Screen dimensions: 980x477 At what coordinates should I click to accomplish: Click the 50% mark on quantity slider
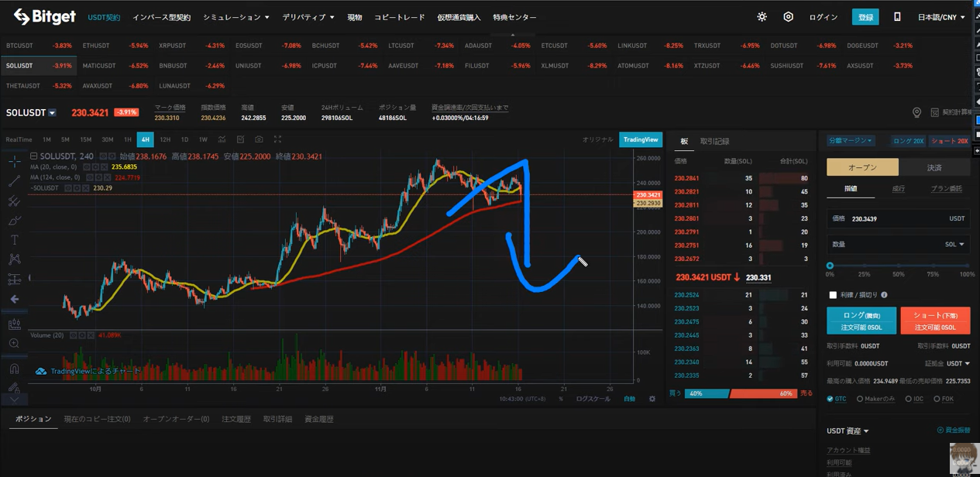pyautogui.click(x=898, y=266)
